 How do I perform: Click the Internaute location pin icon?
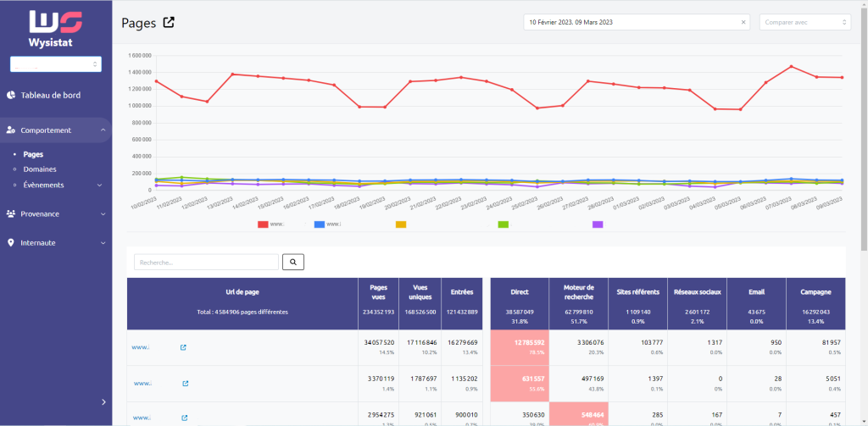[x=11, y=242]
